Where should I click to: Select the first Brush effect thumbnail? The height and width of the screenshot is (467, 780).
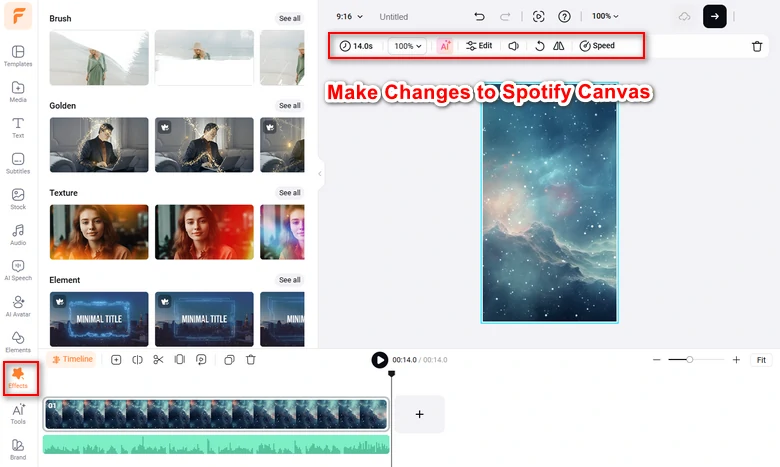99,58
